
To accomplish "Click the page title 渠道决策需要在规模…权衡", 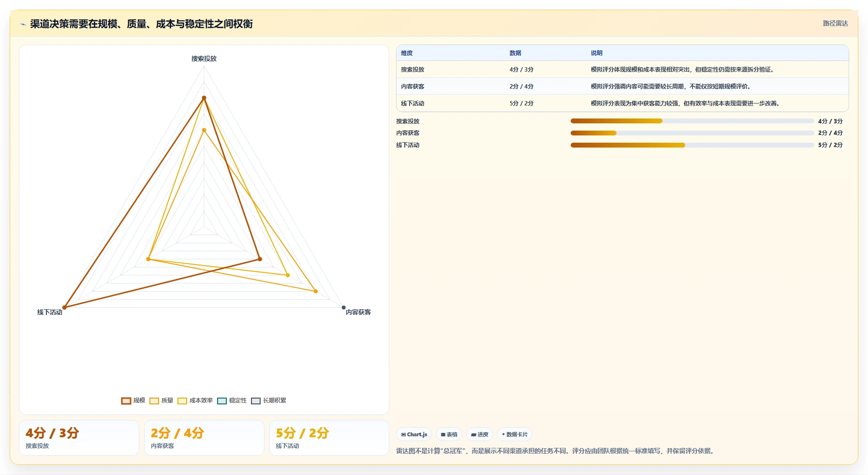I will click(141, 24).
